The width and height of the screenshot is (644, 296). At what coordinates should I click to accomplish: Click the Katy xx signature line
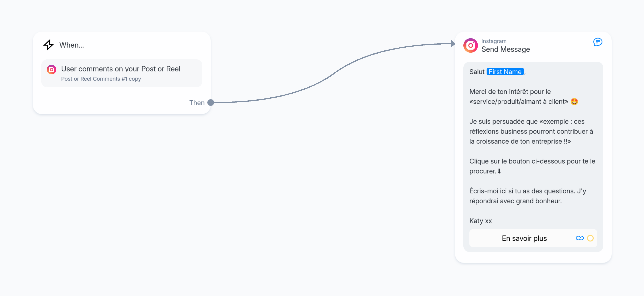pyautogui.click(x=480, y=221)
